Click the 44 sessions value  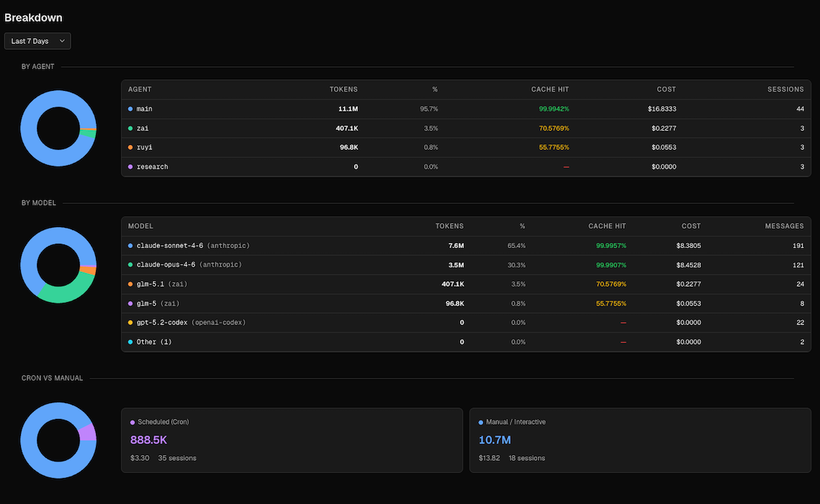coord(800,109)
